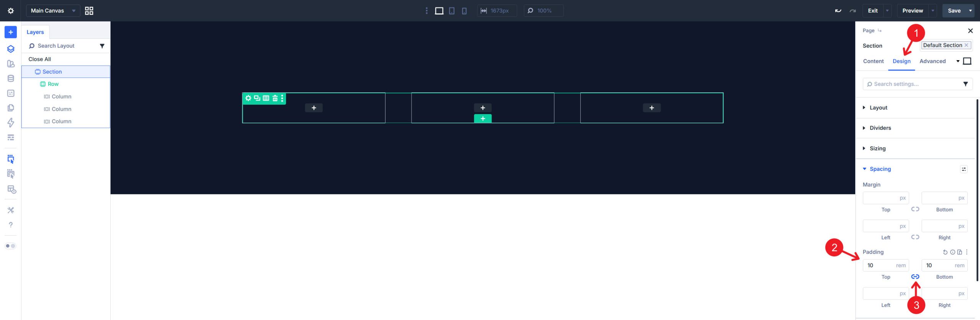Link margin top and bottom values
The width and height of the screenshot is (980, 320).
pos(915,209)
